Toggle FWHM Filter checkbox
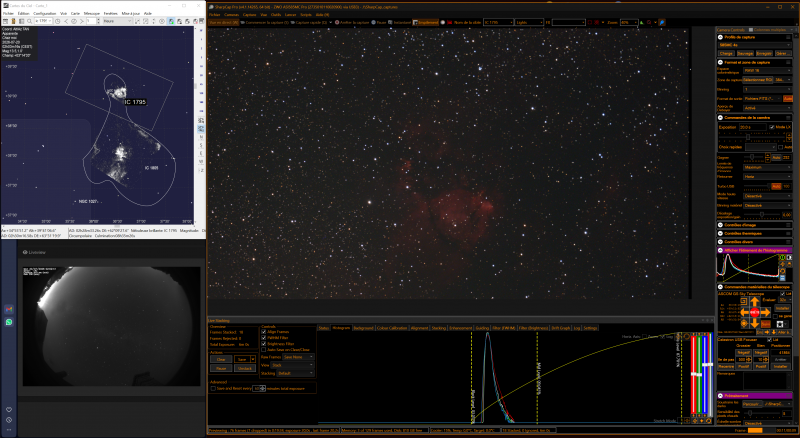This screenshot has width=800, height=438. coord(263,338)
